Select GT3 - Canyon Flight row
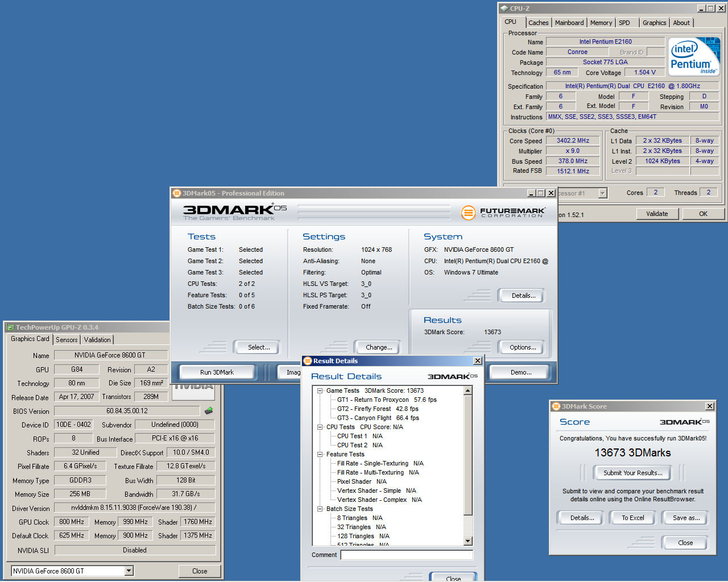The height and width of the screenshot is (582, 728). 378,418
